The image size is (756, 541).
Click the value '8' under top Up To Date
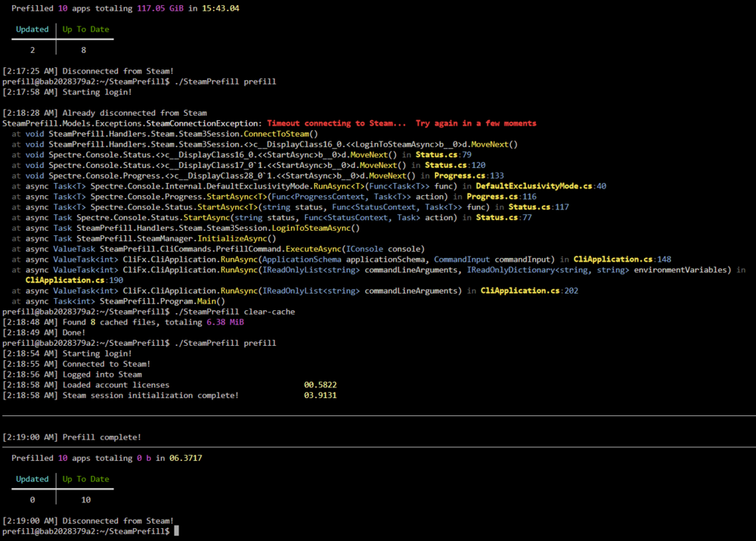(83, 50)
